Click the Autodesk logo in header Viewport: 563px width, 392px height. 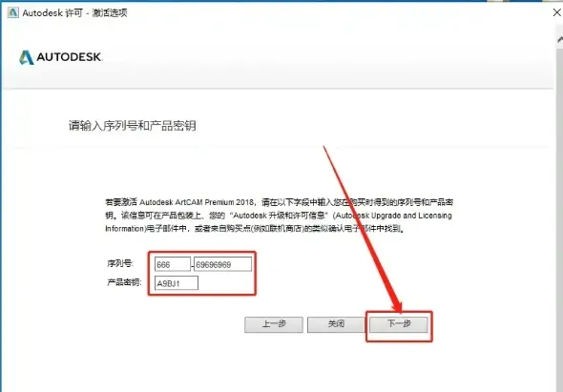[x=61, y=57]
